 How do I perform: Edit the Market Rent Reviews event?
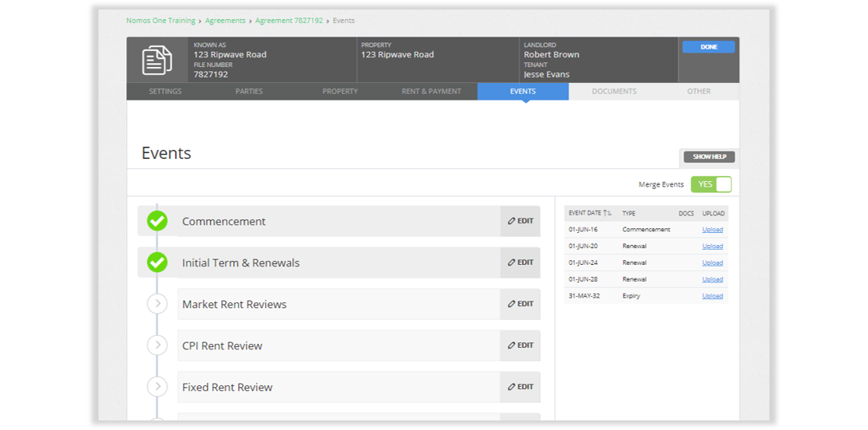(521, 304)
